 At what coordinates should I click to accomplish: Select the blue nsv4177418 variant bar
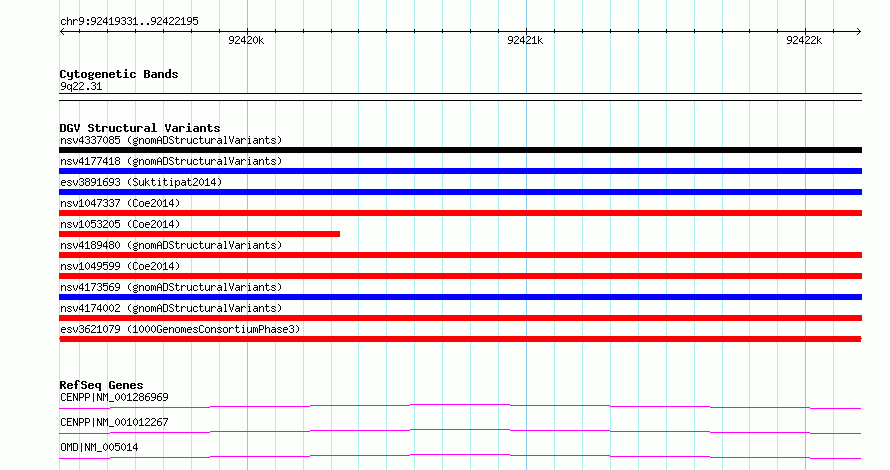pyautogui.click(x=460, y=171)
